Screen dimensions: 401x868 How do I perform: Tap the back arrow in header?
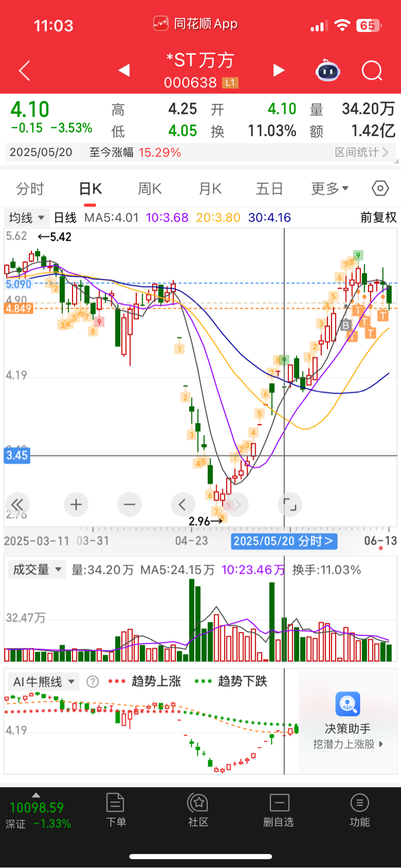click(25, 70)
